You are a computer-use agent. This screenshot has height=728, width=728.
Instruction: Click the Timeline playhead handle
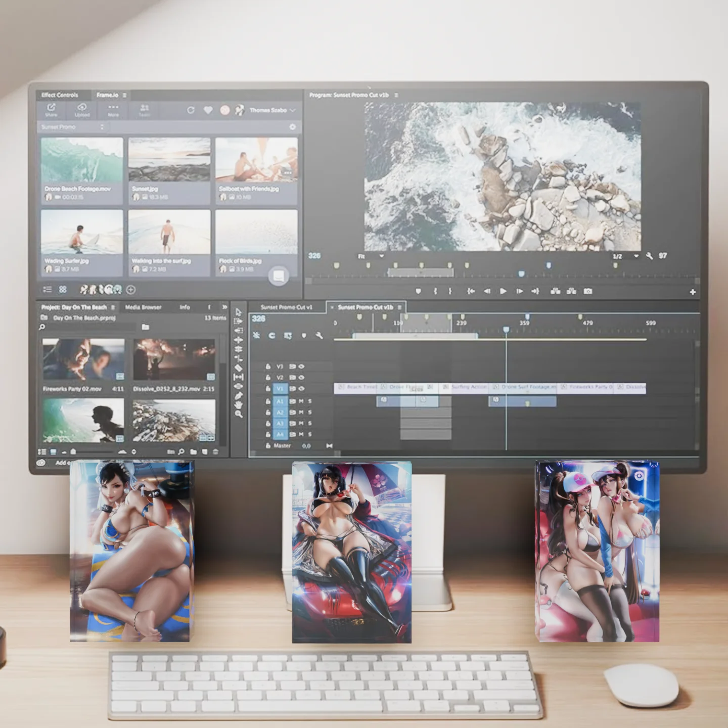[x=506, y=330]
